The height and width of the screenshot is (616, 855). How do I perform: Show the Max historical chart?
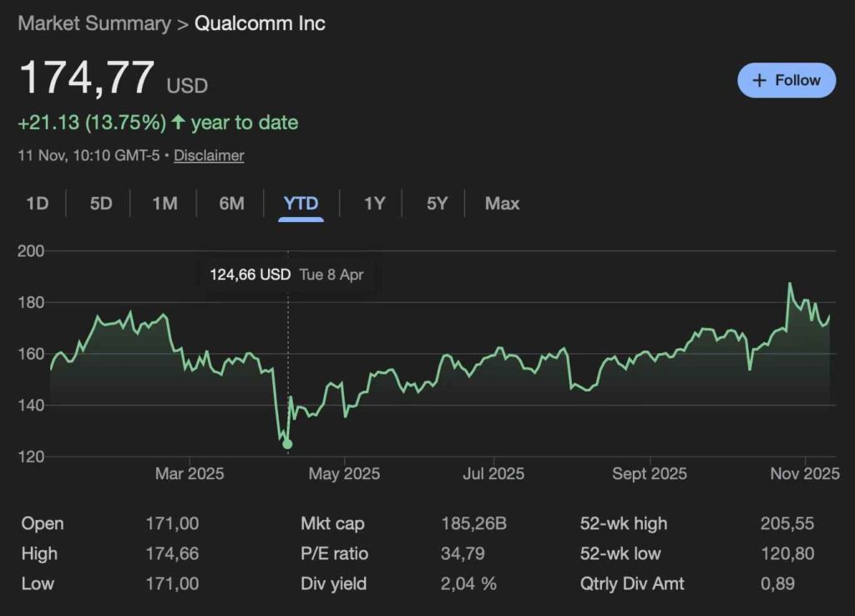pyautogui.click(x=501, y=203)
